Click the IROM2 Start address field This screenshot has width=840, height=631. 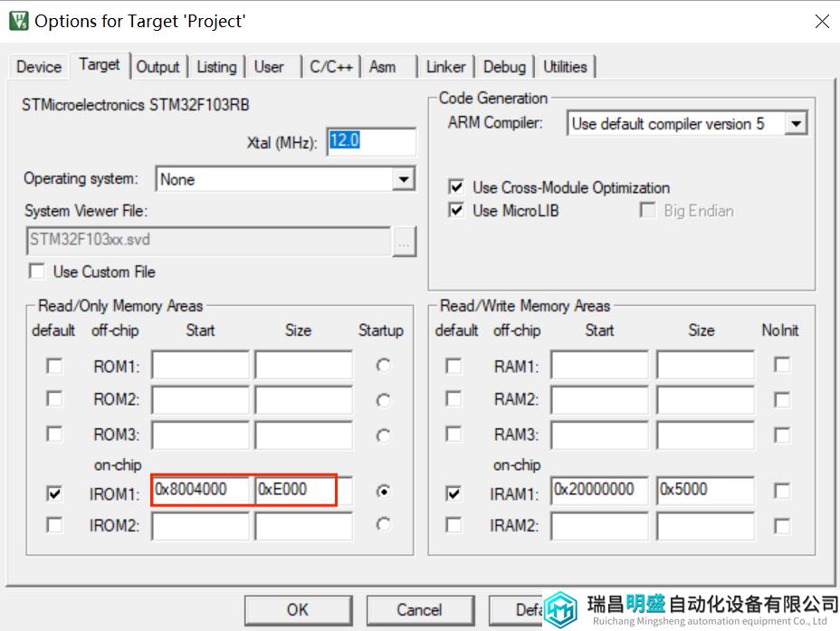[x=200, y=526]
